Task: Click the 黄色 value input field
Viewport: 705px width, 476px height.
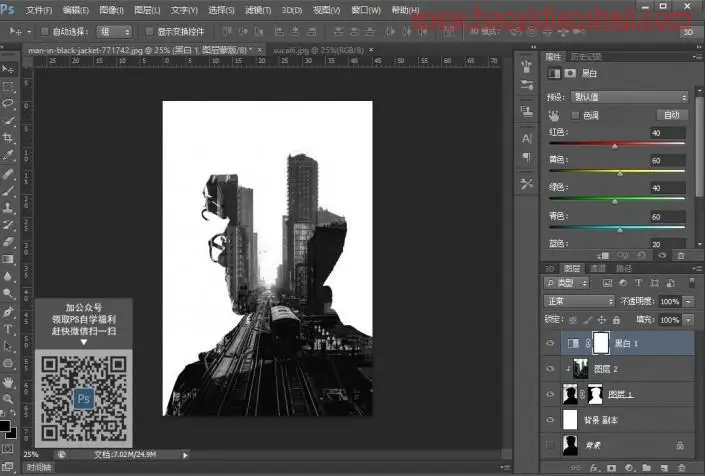Action: 668,160
